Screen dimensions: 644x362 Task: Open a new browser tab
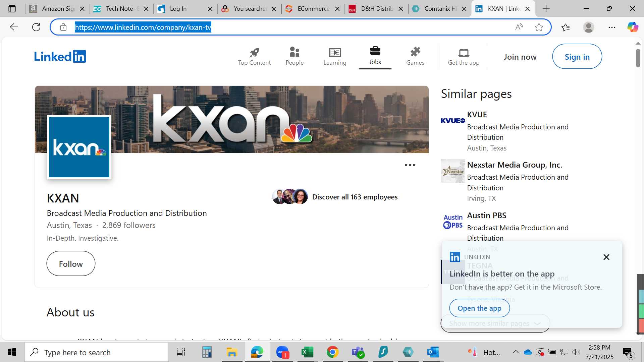pyautogui.click(x=546, y=9)
